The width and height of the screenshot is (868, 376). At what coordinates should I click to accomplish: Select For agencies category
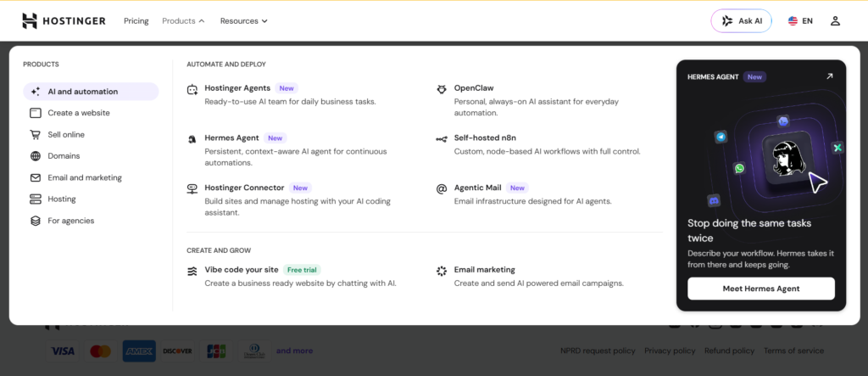pos(91,221)
